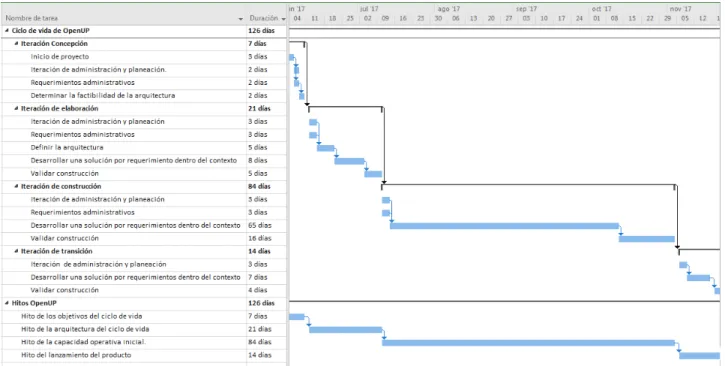The width and height of the screenshot is (725, 366).
Task: Click the 8-day Desarrollar una solución Gantt bar
Action: tap(350, 161)
